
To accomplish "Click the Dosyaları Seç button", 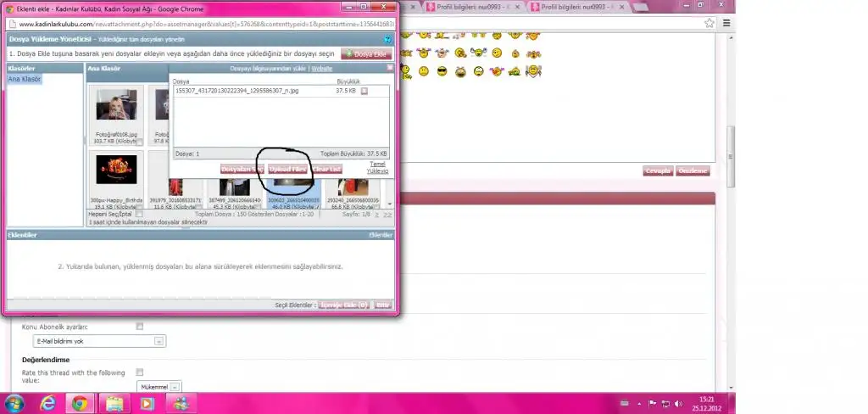I will point(242,169).
